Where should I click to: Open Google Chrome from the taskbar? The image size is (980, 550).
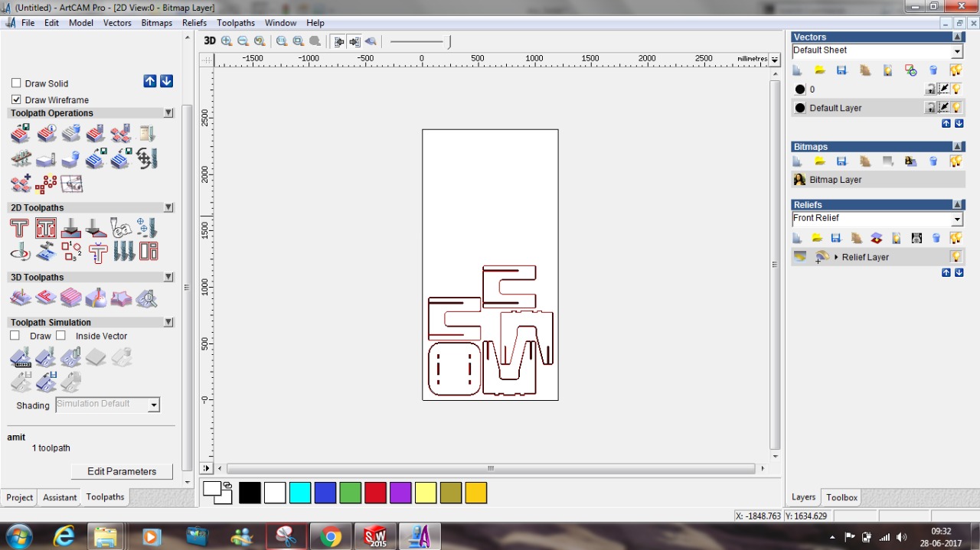pyautogui.click(x=331, y=537)
